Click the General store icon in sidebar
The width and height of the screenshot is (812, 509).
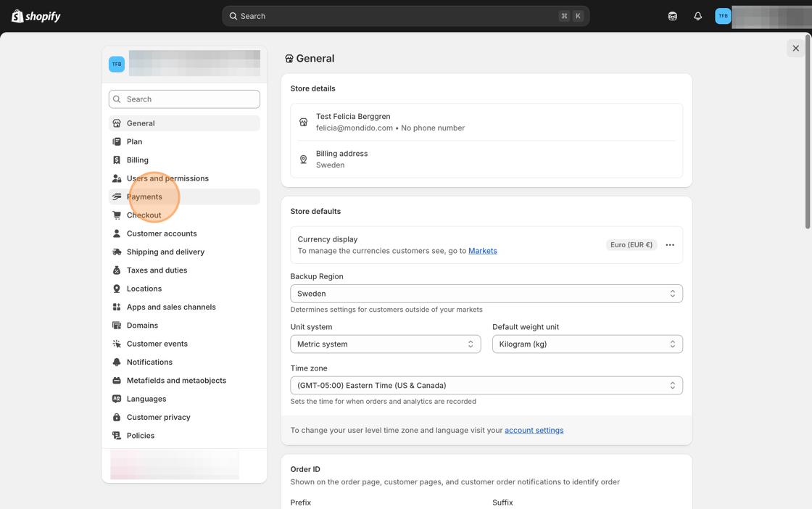pyautogui.click(x=117, y=123)
